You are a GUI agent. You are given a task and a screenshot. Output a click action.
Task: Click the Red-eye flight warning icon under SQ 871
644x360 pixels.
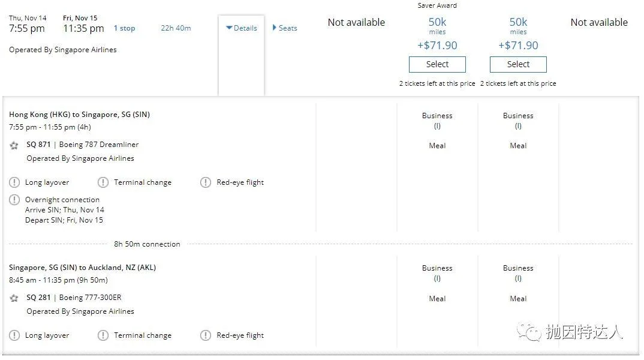pyautogui.click(x=206, y=182)
